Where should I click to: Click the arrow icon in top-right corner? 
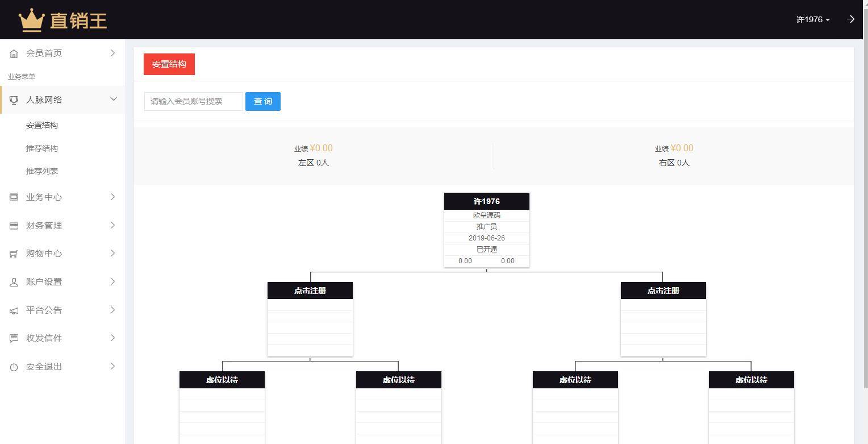(850, 19)
